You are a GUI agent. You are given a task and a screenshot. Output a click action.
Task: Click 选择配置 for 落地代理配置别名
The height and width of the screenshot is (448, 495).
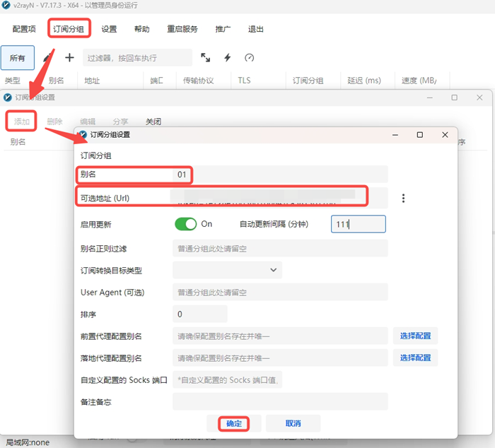pyautogui.click(x=416, y=358)
